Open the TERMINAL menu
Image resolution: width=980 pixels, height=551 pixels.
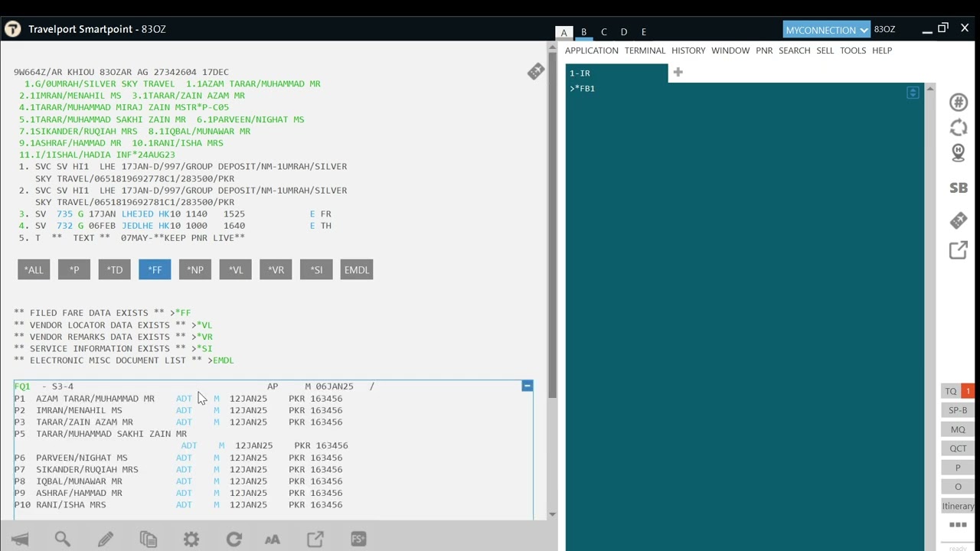[645, 51]
